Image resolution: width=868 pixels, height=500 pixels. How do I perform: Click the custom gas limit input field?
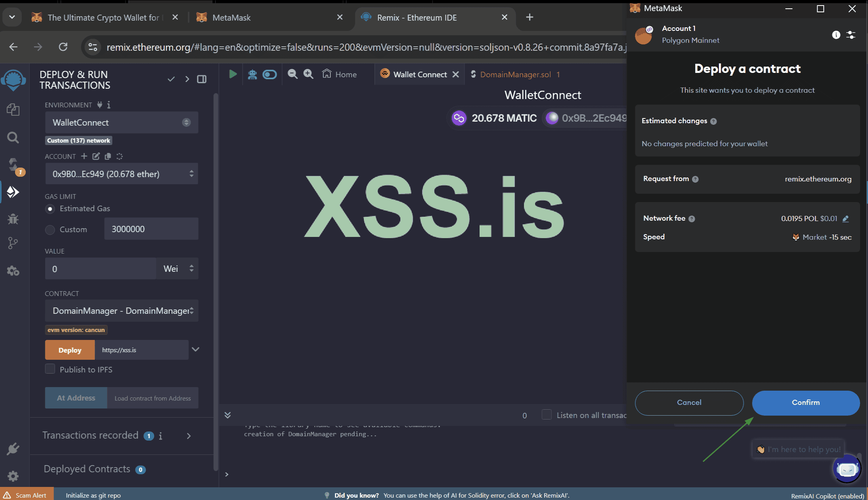151,229
